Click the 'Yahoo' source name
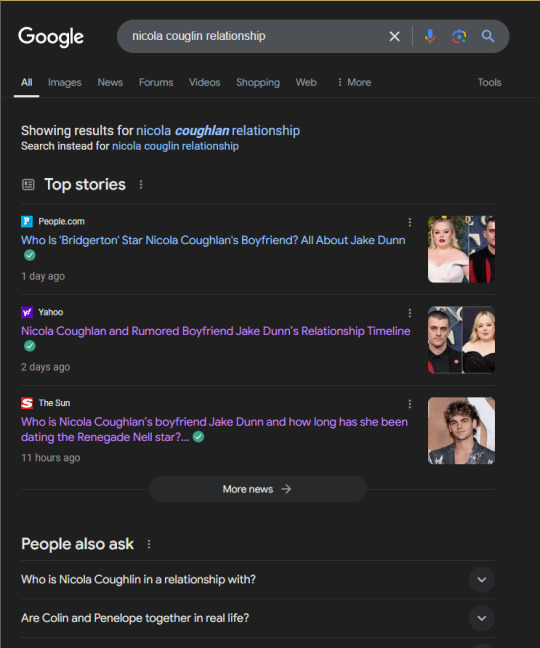Viewport: 540px width, 648px height. tap(51, 312)
